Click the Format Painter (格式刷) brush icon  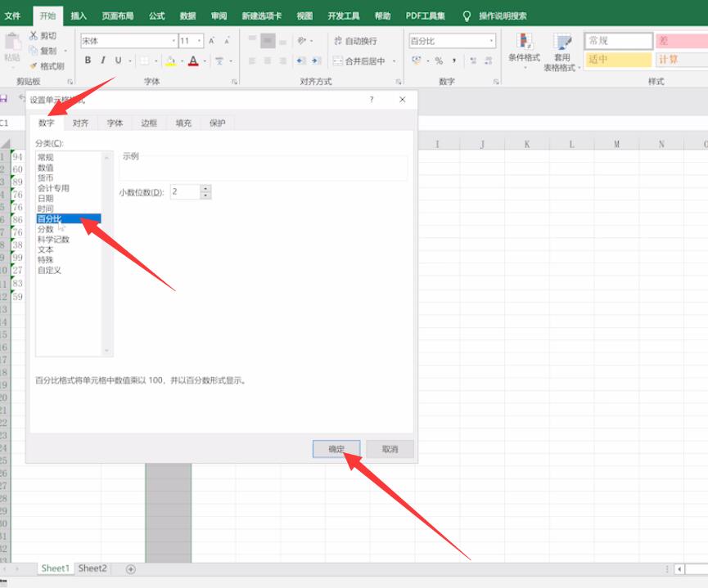(34, 66)
